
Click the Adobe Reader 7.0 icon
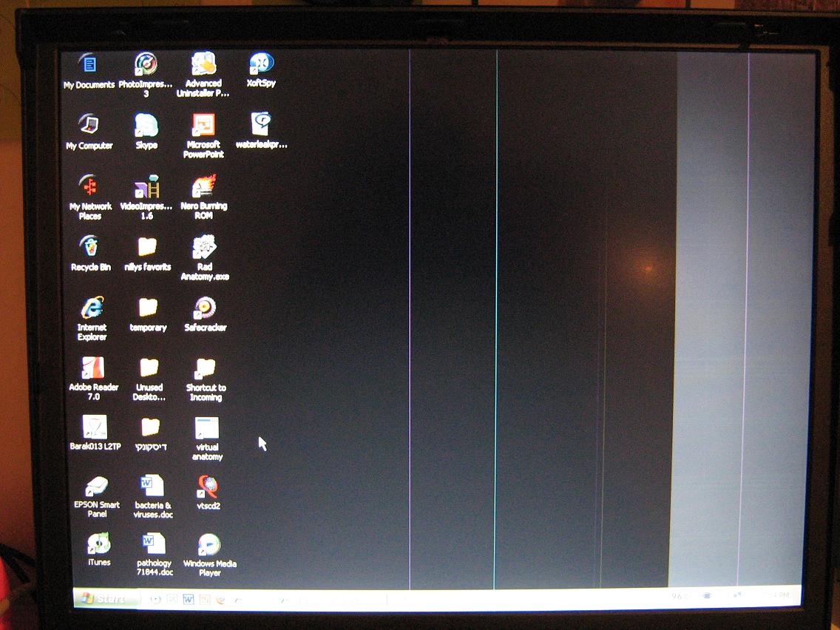(x=93, y=368)
